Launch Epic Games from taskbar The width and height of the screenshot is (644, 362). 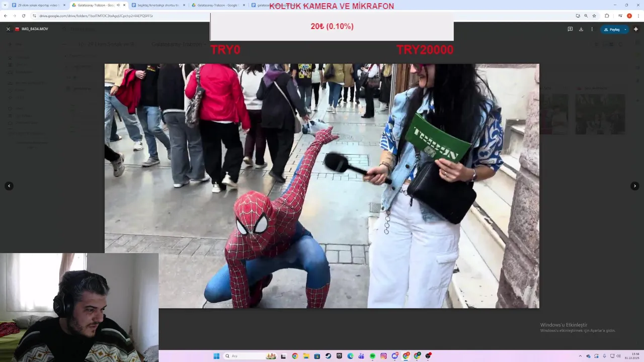pyautogui.click(x=340, y=356)
